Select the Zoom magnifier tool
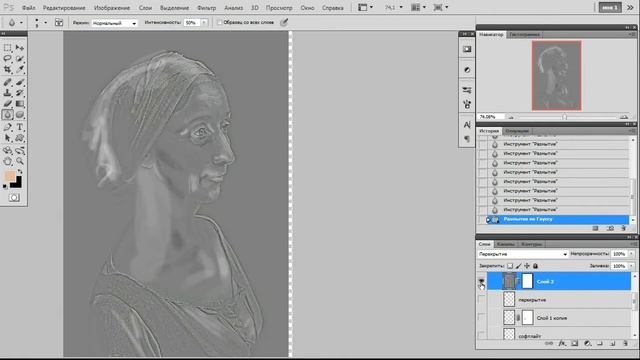The image size is (640, 360). tap(20, 161)
